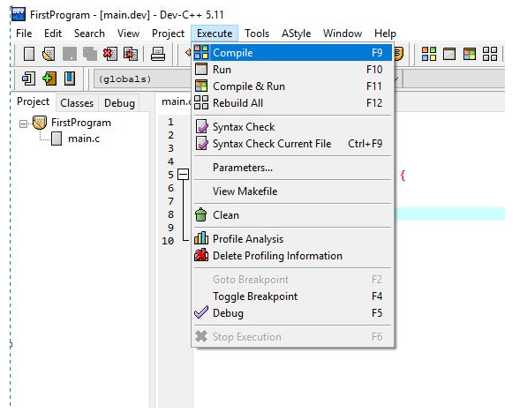The image size is (520, 420).
Task: Switch to the Project sidebar tab
Action: pos(34,101)
